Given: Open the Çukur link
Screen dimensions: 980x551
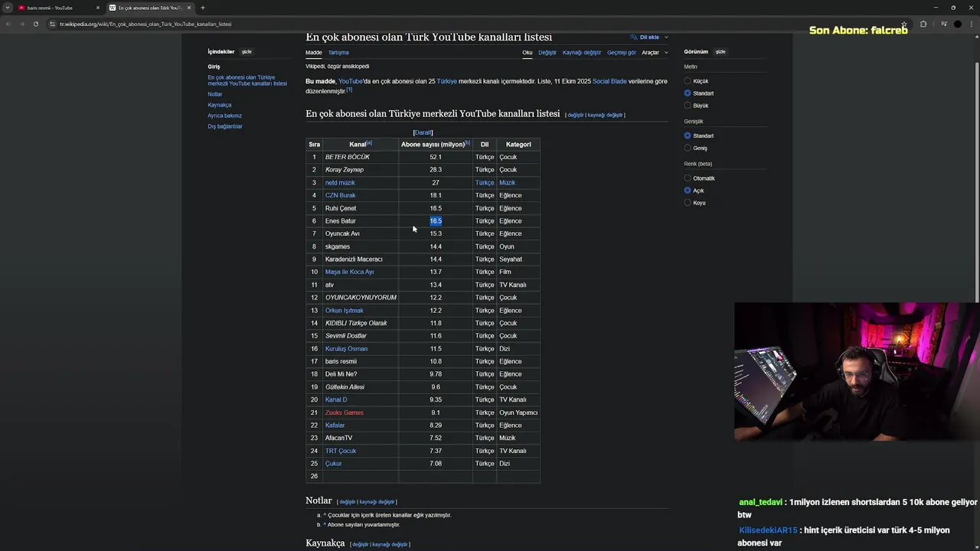Looking at the screenshot, I should pos(334,463).
